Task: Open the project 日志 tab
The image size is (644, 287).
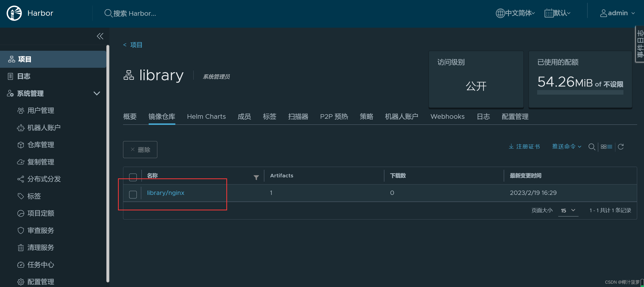Action: [x=483, y=116]
